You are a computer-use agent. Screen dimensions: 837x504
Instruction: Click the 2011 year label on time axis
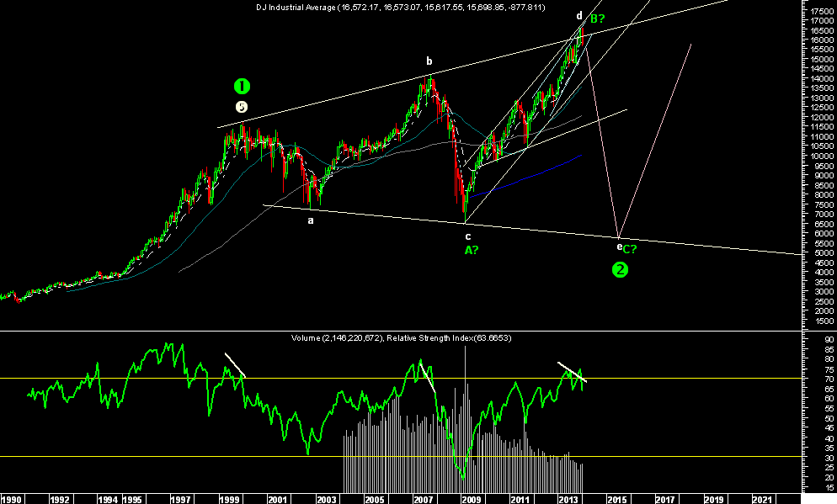click(520, 500)
